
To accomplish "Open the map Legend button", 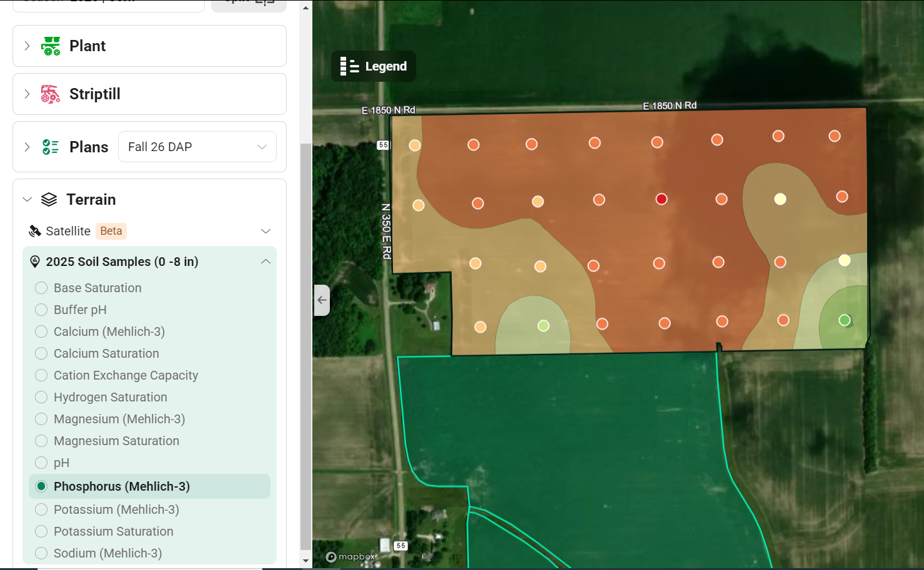I will (x=374, y=66).
